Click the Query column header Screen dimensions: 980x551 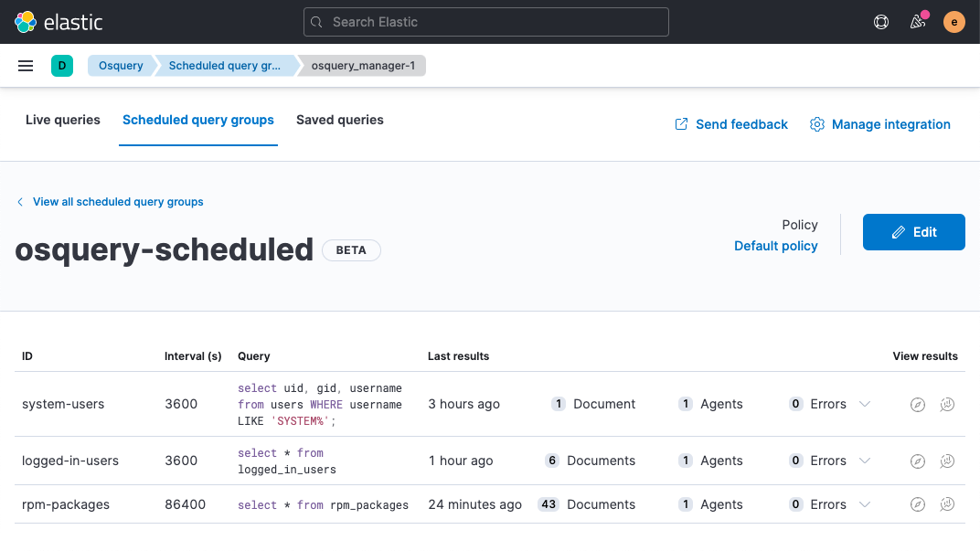(x=254, y=356)
